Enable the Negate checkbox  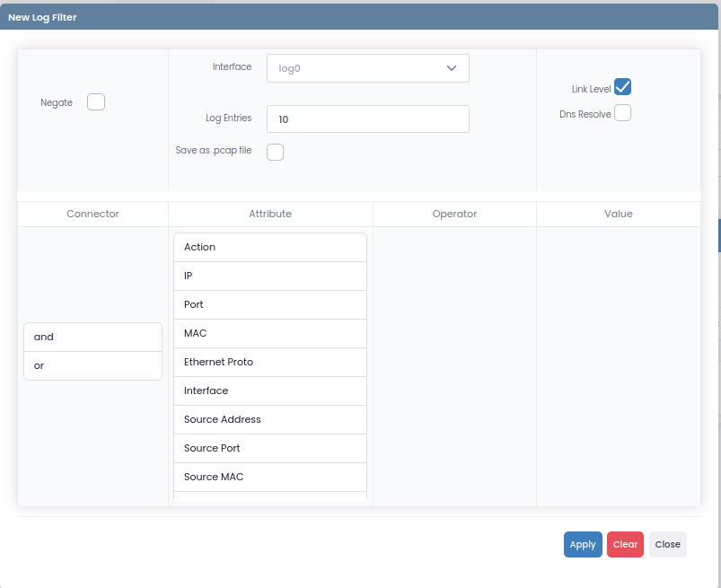[x=96, y=102]
